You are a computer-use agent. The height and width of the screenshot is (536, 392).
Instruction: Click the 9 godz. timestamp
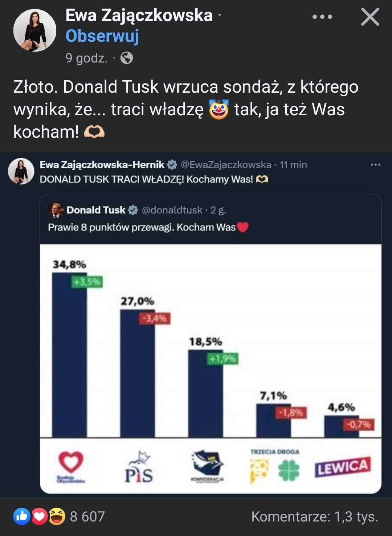point(86,58)
